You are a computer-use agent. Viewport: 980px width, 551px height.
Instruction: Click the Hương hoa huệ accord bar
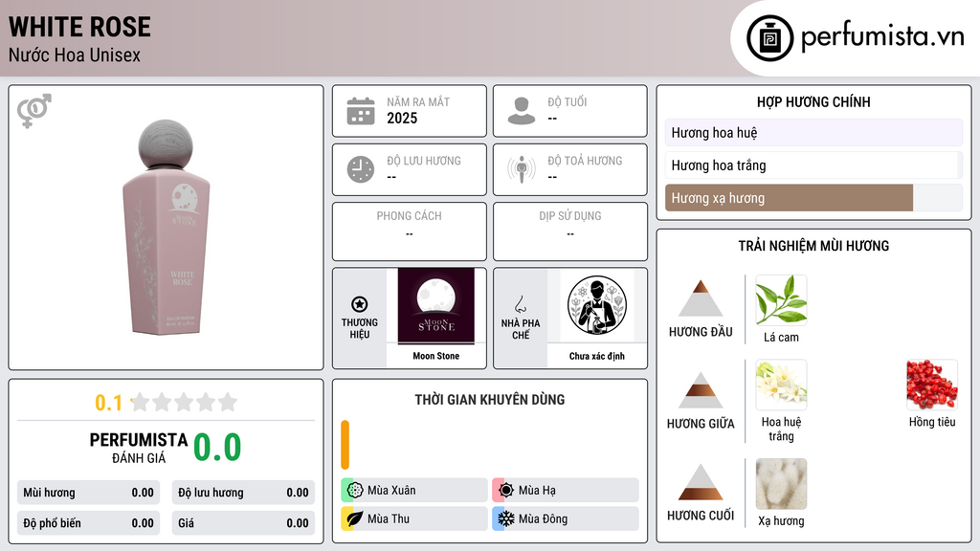(x=813, y=132)
